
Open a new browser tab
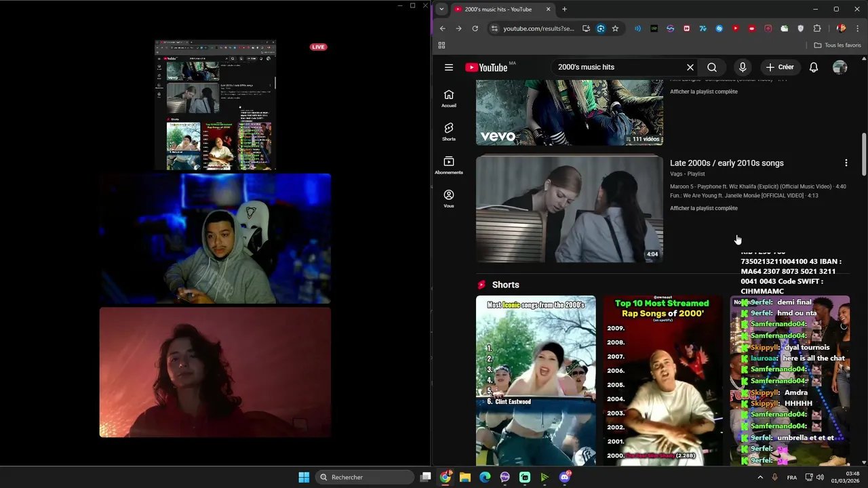click(x=564, y=9)
